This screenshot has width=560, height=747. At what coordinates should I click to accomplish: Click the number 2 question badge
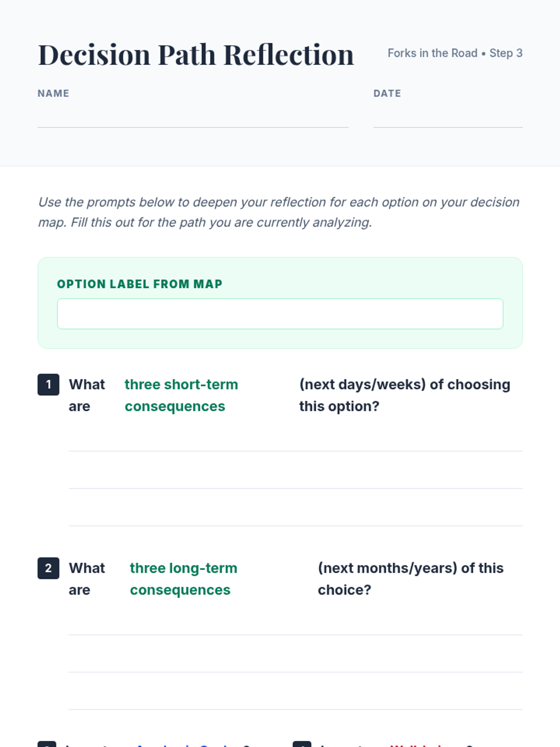click(48, 568)
